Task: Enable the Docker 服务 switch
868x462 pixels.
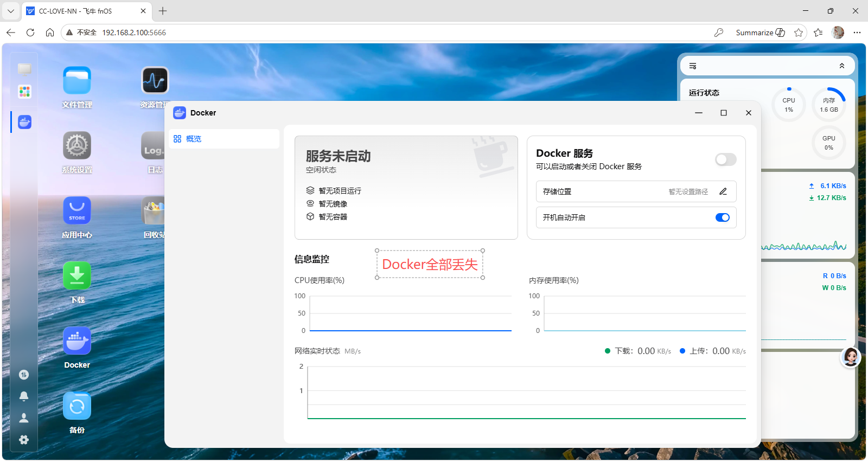Action: [725, 159]
